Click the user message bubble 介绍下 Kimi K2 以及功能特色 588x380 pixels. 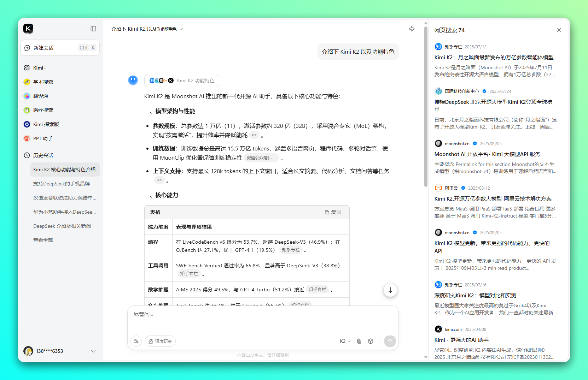coord(358,52)
